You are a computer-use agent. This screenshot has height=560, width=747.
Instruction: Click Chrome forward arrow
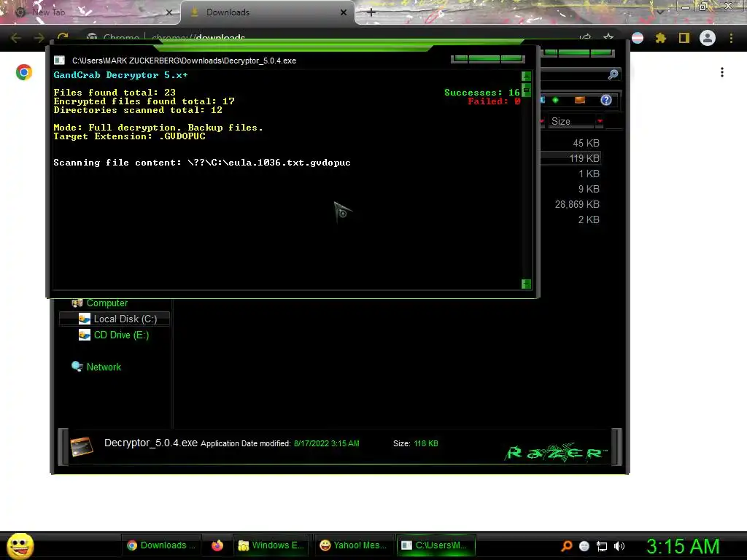coord(39,38)
